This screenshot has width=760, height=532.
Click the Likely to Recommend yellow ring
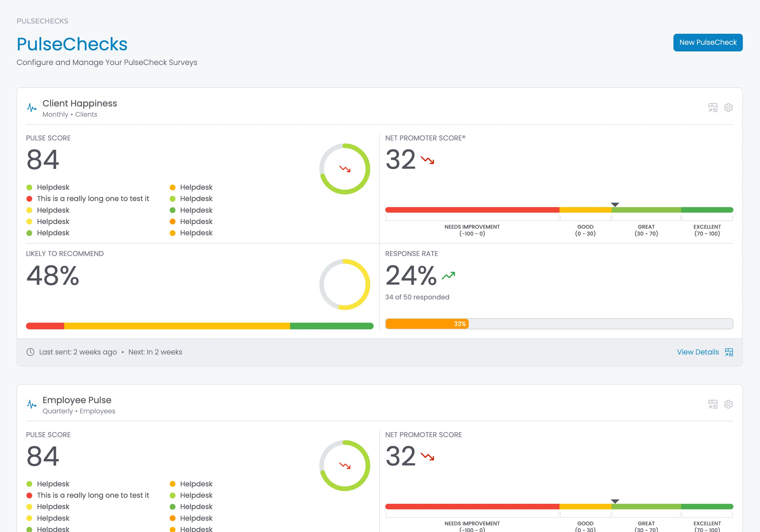click(345, 285)
